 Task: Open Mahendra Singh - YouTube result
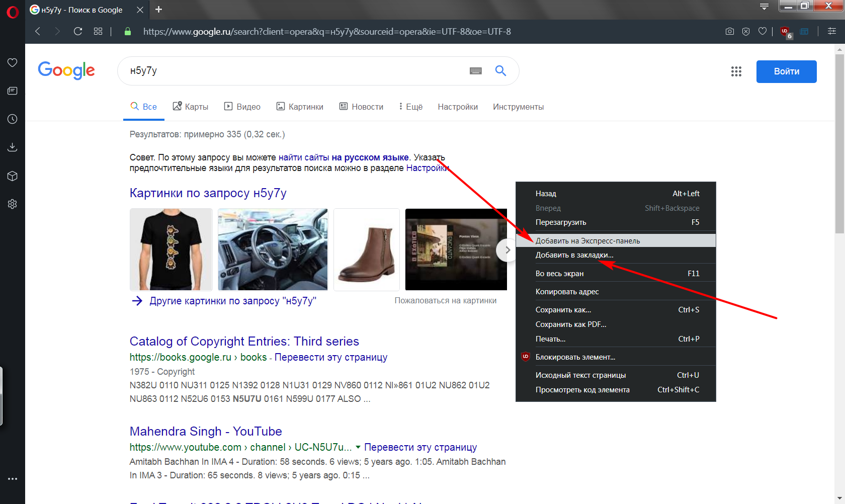[x=206, y=432]
